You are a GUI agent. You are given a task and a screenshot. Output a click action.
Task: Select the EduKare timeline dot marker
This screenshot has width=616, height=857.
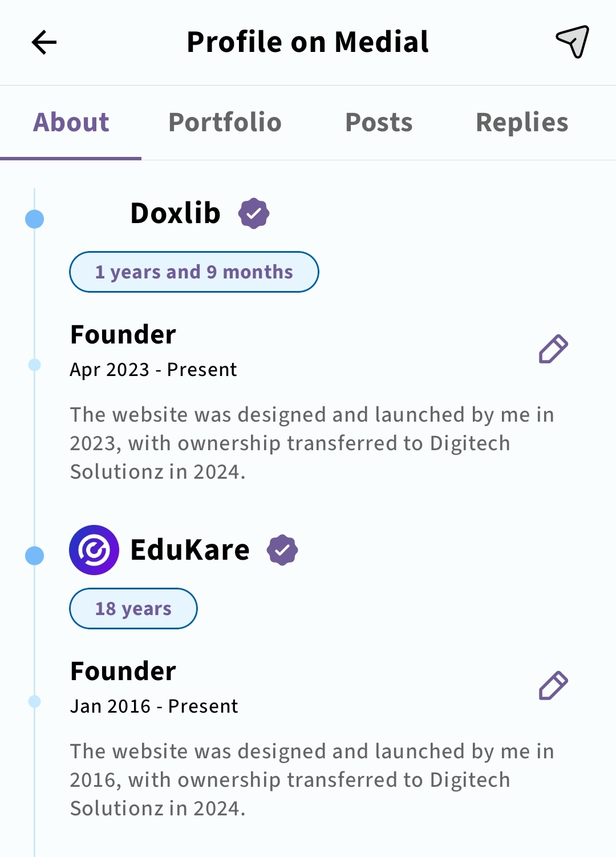(35, 556)
